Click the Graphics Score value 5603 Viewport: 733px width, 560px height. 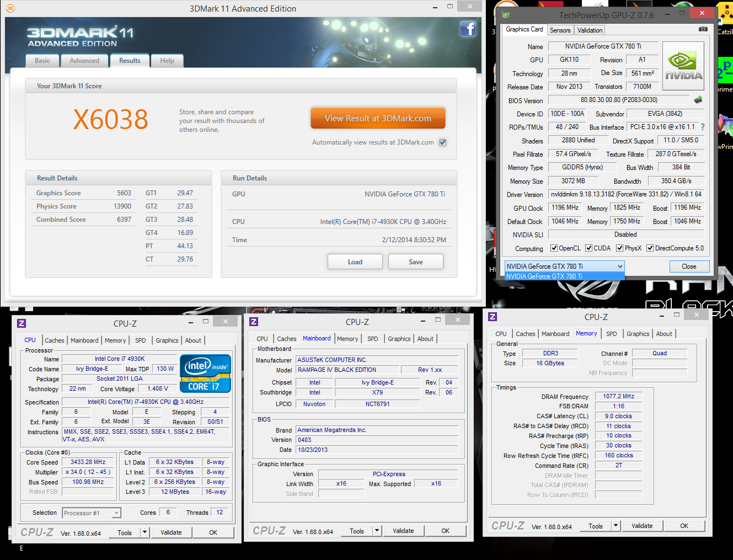click(124, 193)
